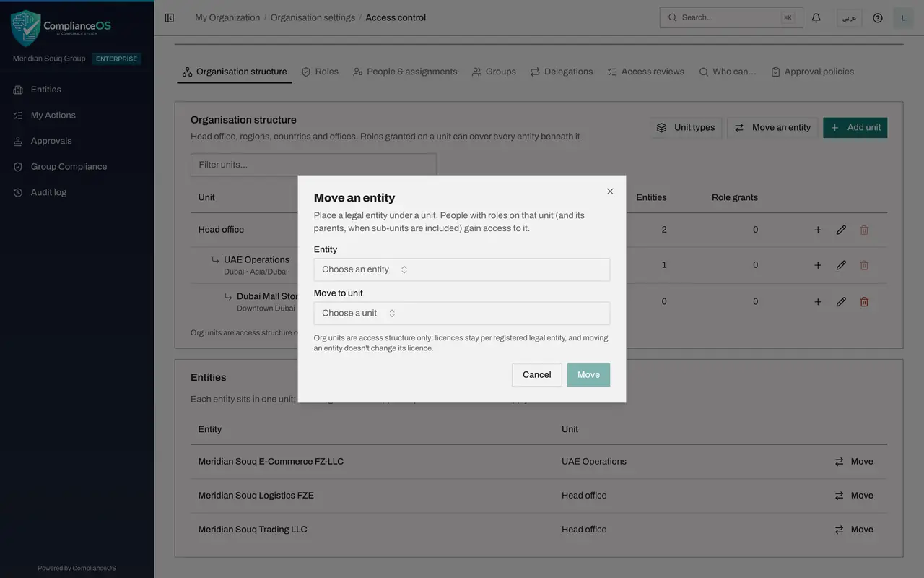Go to the Groups tab
924x578 pixels.
point(494,72)
